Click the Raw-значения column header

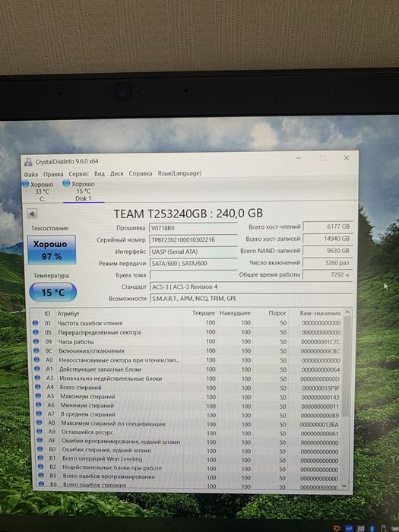(320, 313)
